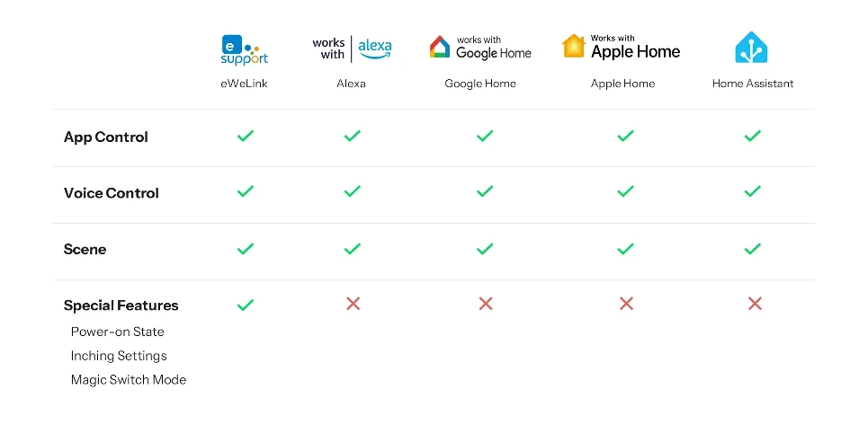This screenshot has width=868, height=425.
Task: Click the Power-on State text
Action: 118,332
